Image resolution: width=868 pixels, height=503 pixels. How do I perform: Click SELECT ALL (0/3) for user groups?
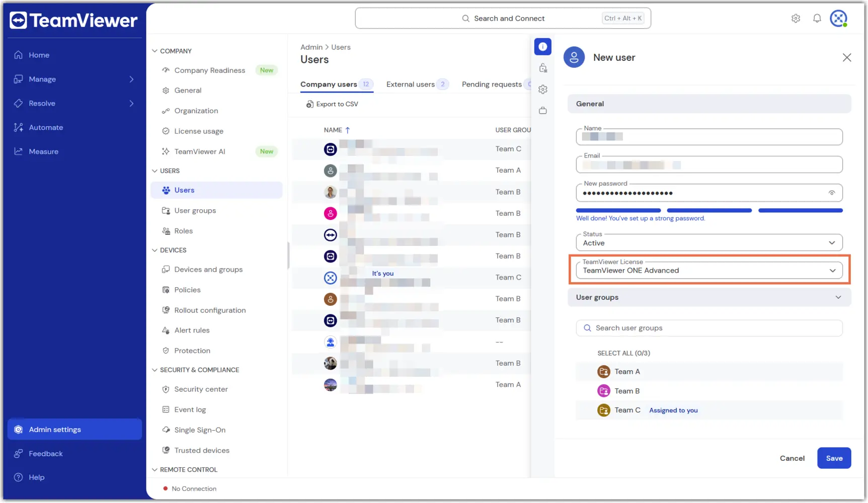pos(623,353)
